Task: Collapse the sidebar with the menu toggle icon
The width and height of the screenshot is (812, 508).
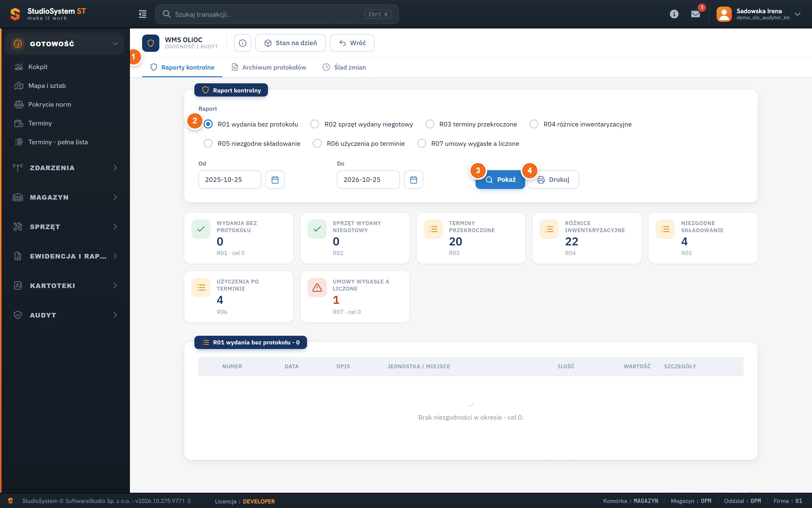Action: pos(143,14)
